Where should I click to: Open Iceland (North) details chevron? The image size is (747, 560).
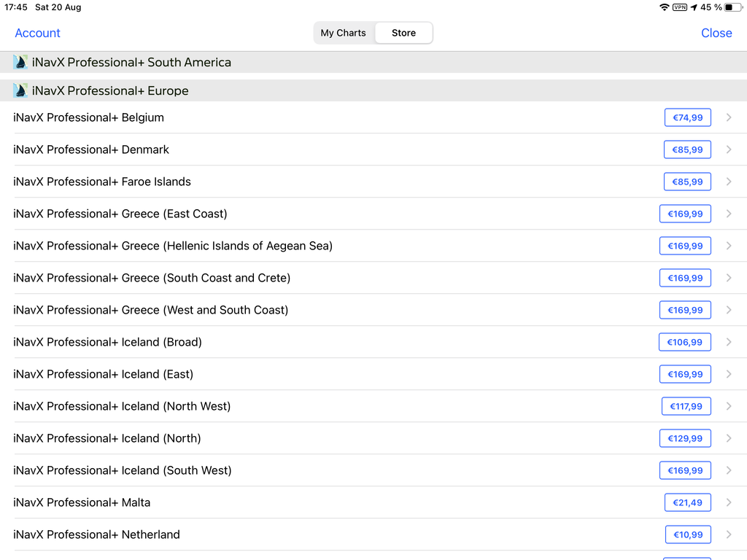tap(729, 438)
